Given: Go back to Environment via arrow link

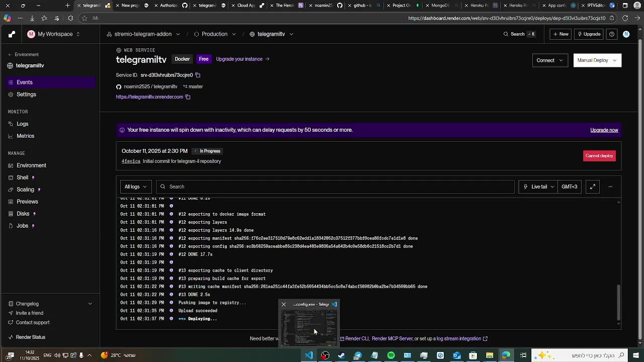Looking at the screenshot, I should (x=23, y=54).
